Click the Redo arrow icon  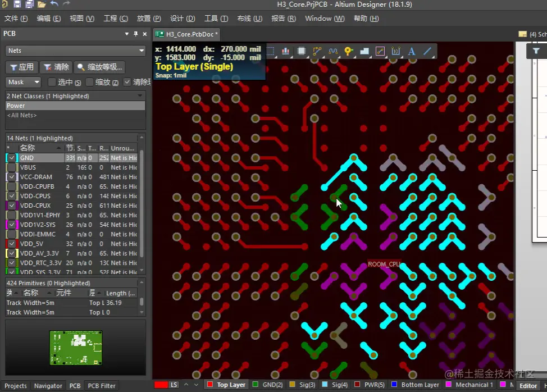(66, 4)
